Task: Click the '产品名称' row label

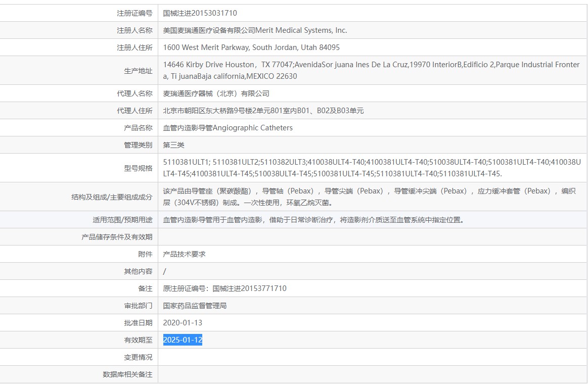Action: (x=138, y=128)
